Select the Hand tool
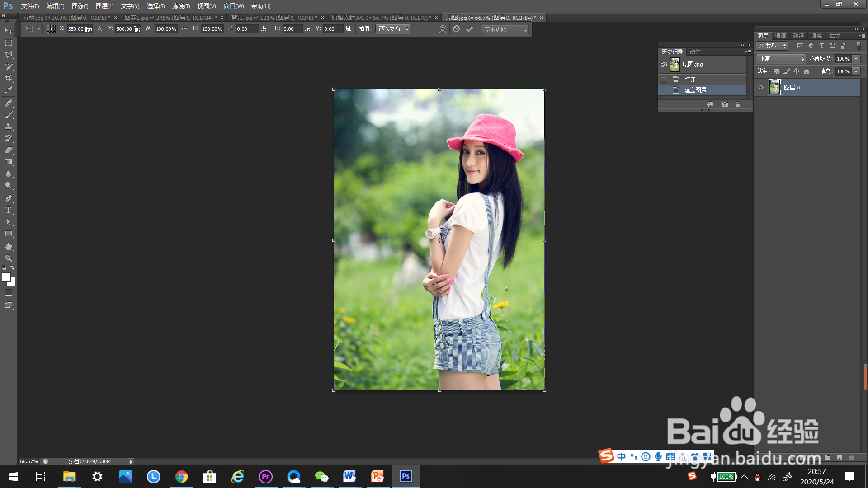The height and width of the screenshot is (488, 868). (x=9, y=247)
